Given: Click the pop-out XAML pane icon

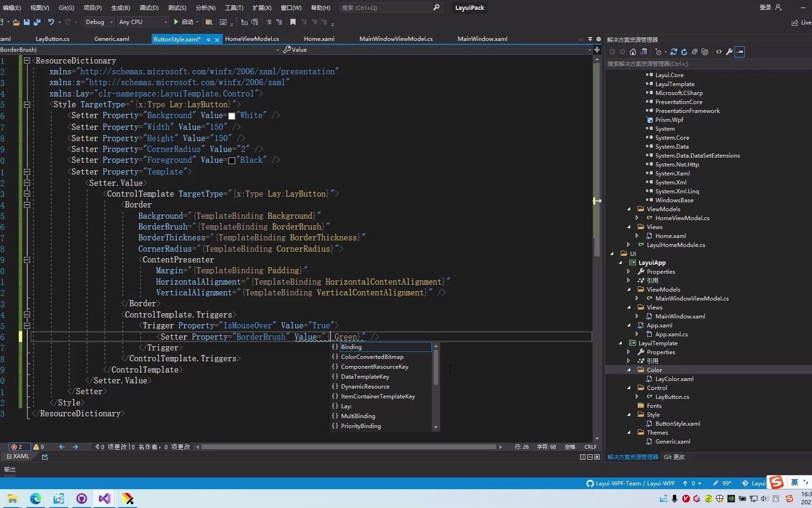Looking at the screenshot, I should coord(45,457).
